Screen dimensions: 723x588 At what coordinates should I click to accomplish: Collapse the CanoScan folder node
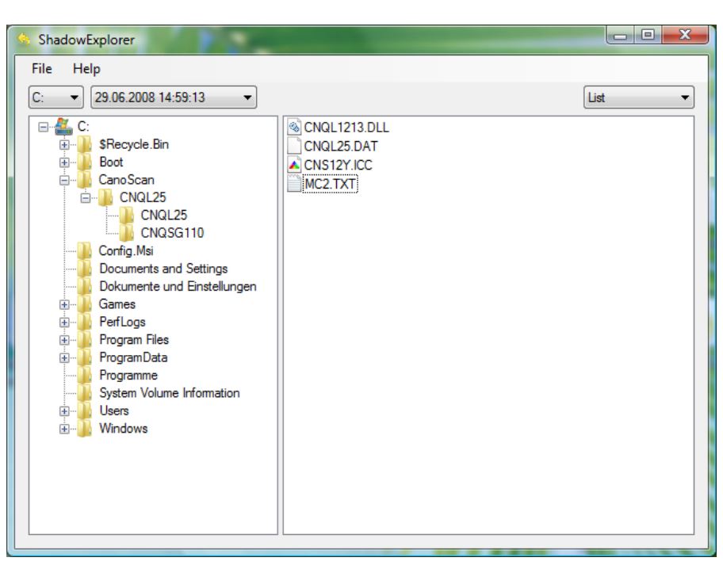(x=64, y=180)
